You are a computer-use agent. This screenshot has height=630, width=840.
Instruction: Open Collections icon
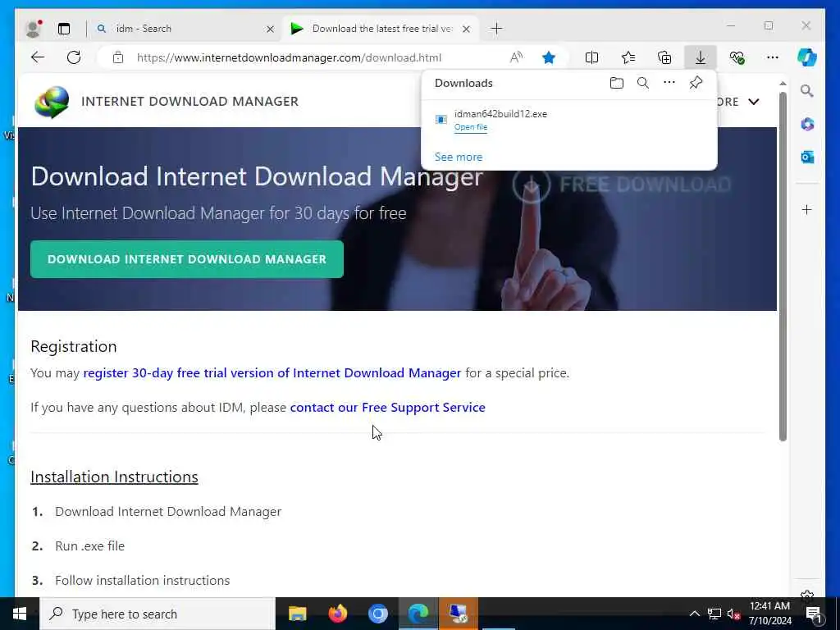click(x=664, y=57)
